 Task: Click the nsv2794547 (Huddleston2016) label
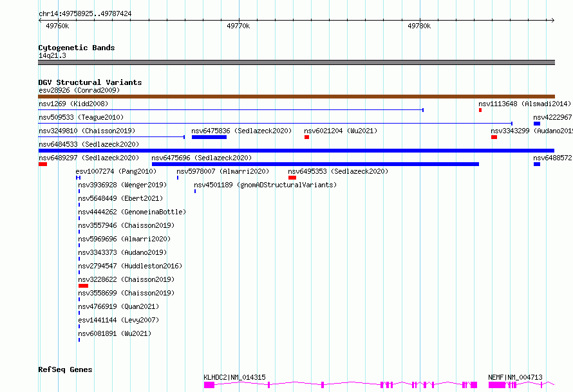130,266
